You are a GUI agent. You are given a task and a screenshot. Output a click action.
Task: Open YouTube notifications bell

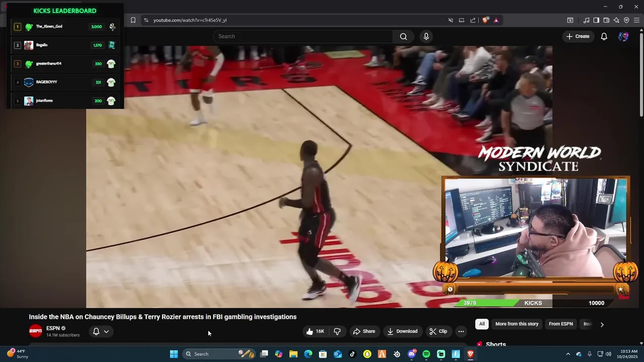604,36
